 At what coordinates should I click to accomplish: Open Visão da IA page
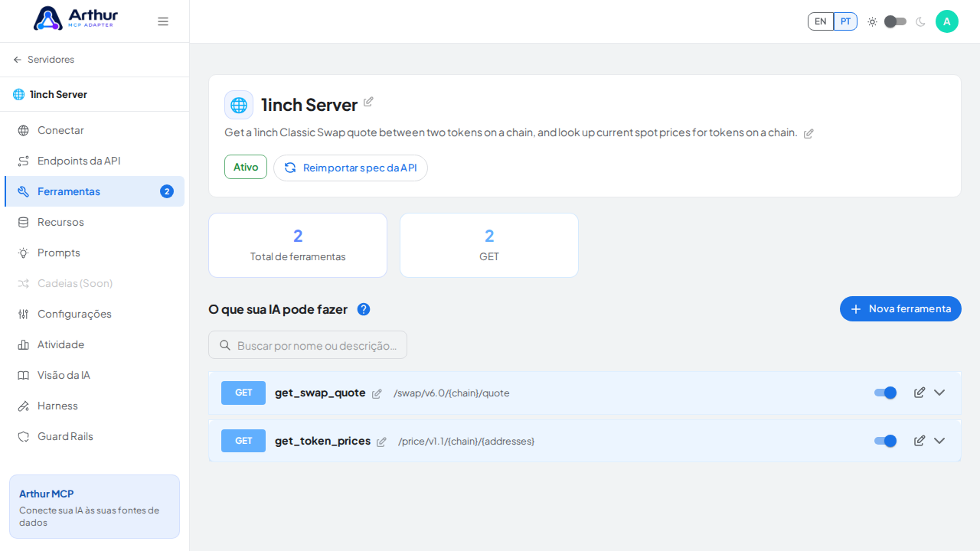(94, 375)
